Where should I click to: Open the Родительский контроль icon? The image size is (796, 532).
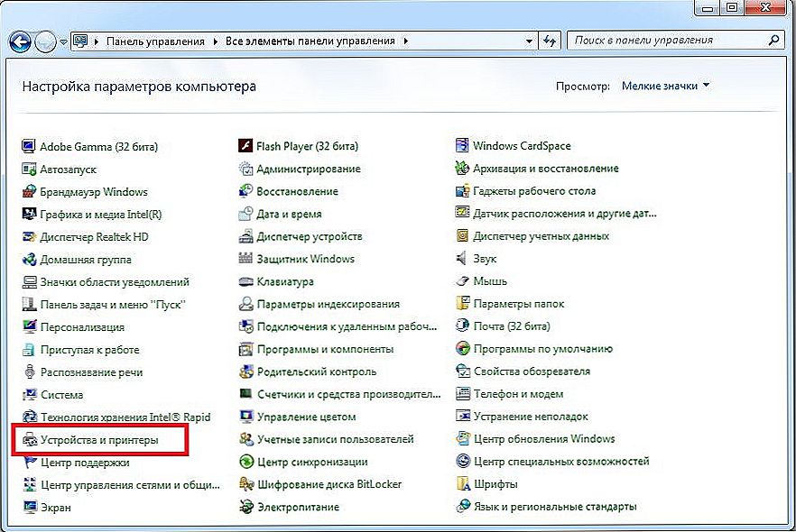246,371
